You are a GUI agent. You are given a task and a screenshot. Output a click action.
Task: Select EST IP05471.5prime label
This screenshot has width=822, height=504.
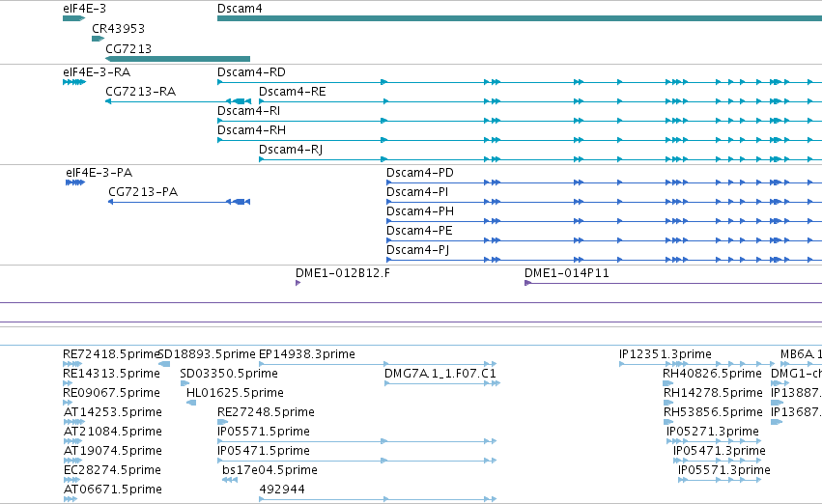264,451
